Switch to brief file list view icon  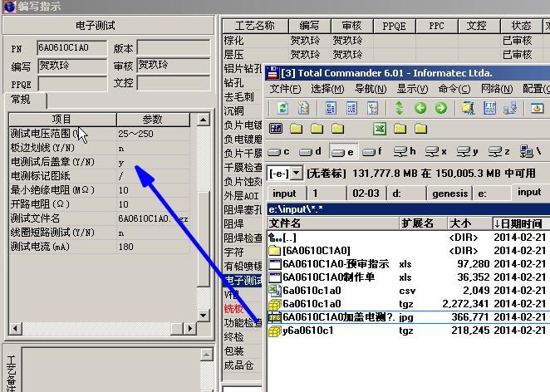331,108
